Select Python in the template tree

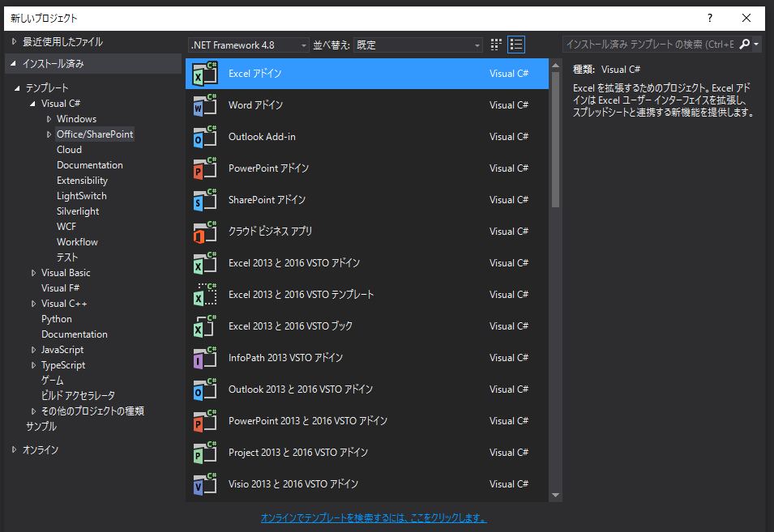point(56,319)
